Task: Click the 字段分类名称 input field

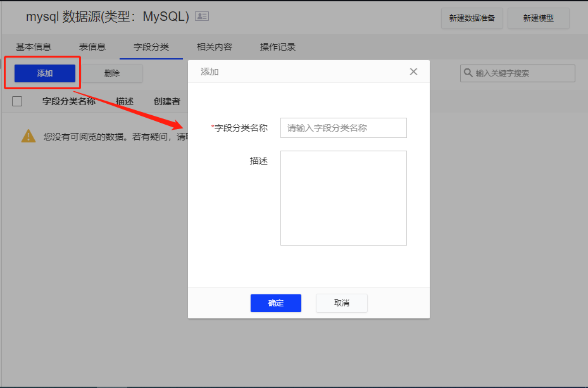Action: tap(343, 128)
